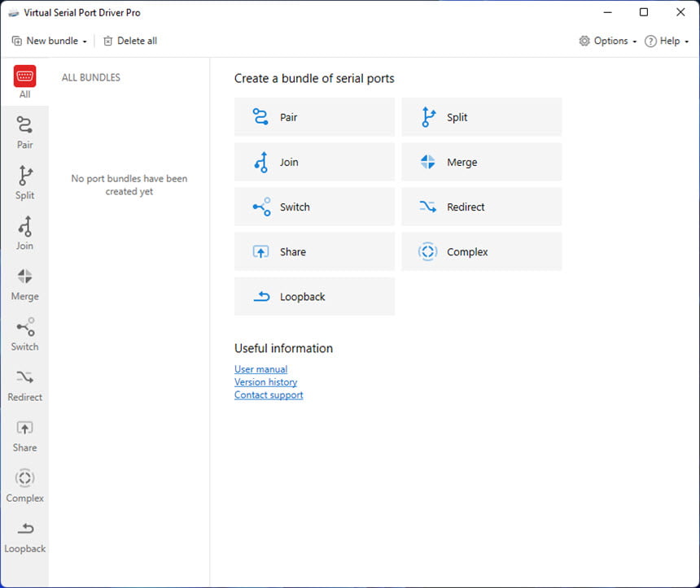Image resolution: width=700 pixels, height=588 pixels.
Task: Open Merge category in the sidebar
Action: [x=24, y=284]
